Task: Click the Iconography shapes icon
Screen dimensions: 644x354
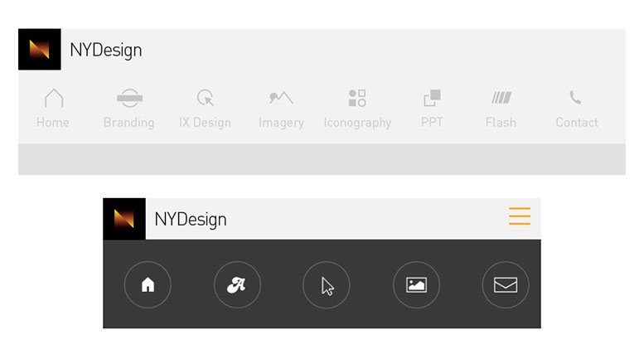Action: pos(357,99)
